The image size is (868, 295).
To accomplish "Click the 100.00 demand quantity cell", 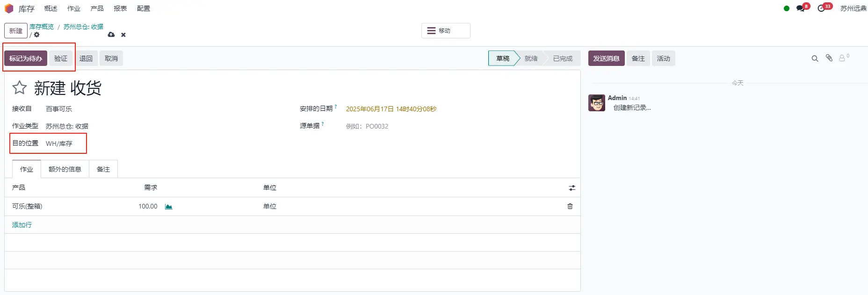I will click(148, 206).
